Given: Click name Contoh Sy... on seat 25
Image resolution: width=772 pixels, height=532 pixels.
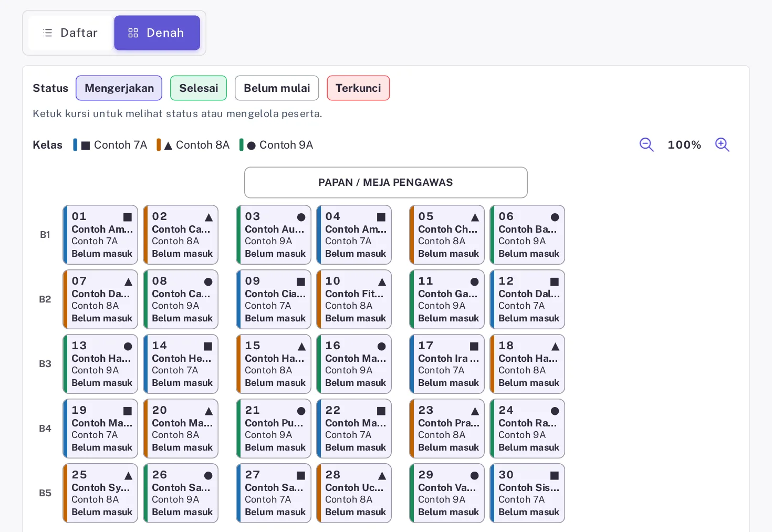Looking at the screenshot, I should pos(101,488).
